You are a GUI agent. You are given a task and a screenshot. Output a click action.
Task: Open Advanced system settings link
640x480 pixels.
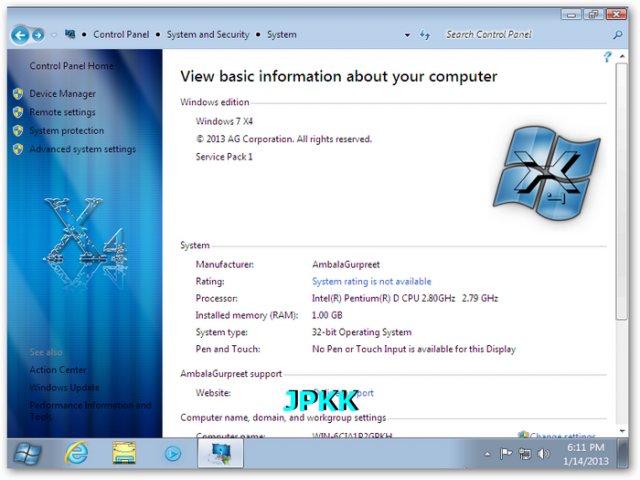pyautogui.click(x=82, y=149)
